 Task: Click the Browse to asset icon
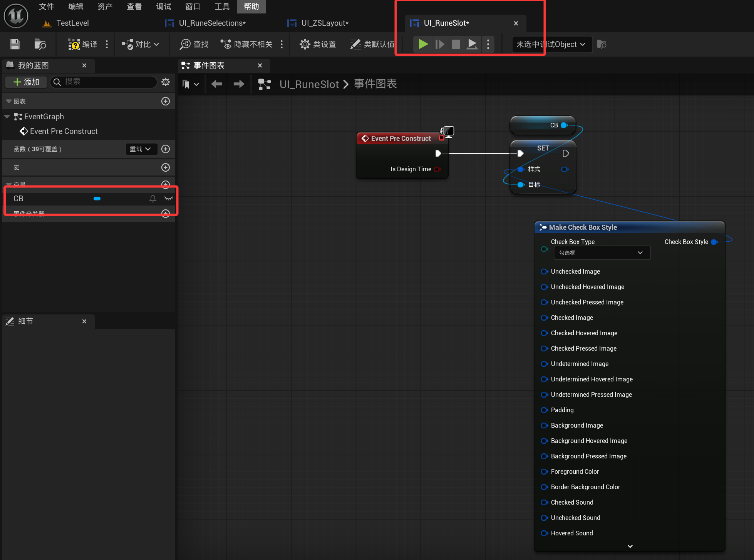click(x=40, y=44)
